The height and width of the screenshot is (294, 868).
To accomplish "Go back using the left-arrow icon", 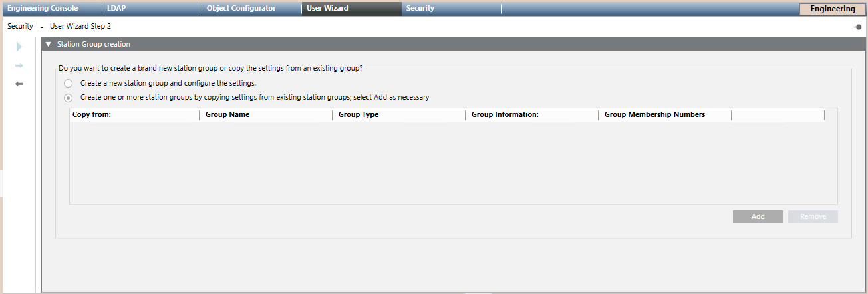I will (x=19, y=84).
